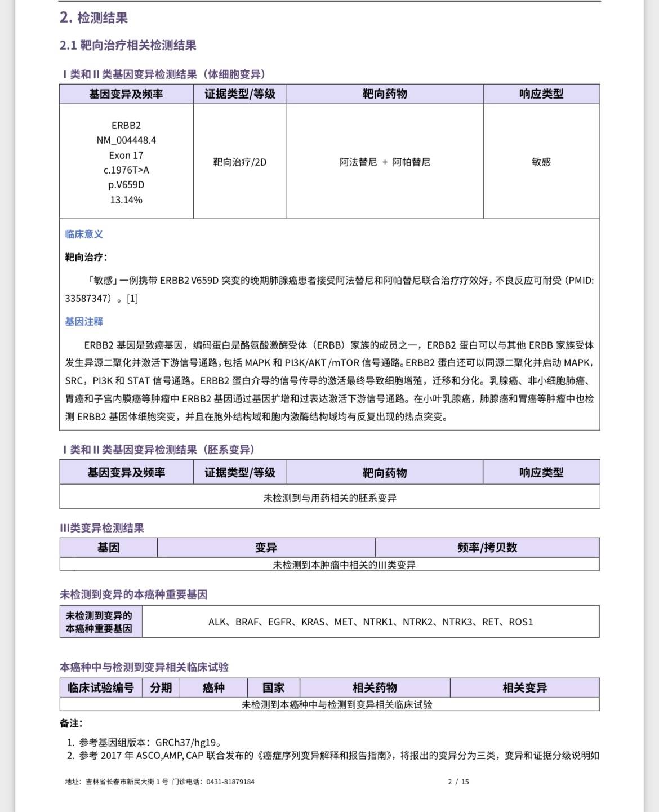Click the '相关药物' header in clinical trials table

[x=375, y=687]
